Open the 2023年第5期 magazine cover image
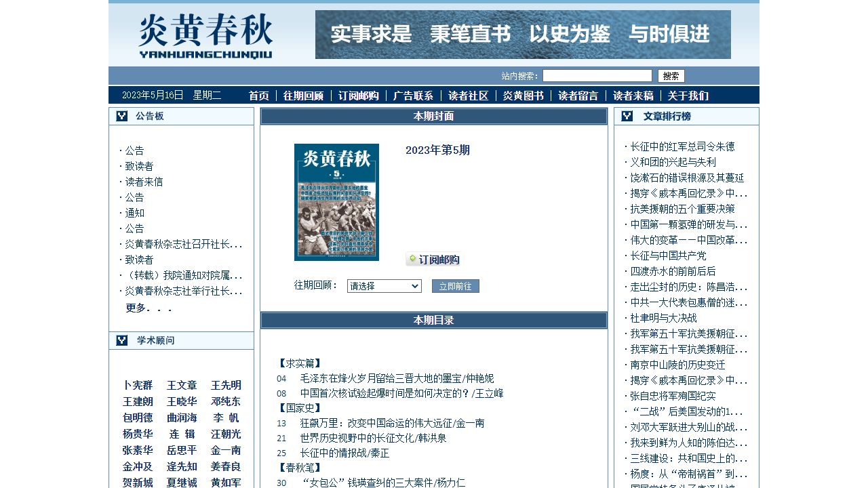 pyautogui.click(x=336, y=202)
